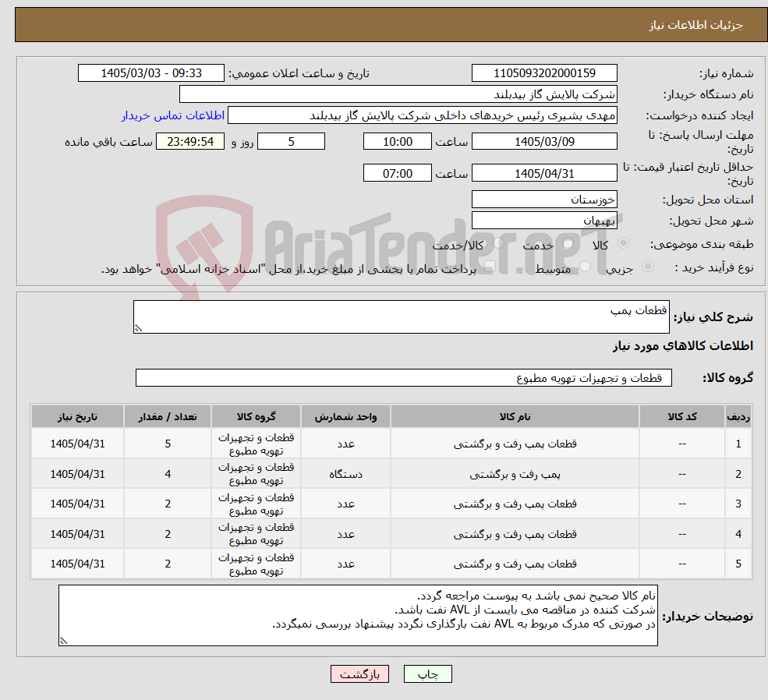Screen dimensions: 768x700
Task: Click the شرح کلی نیاز textarea قطعات پمپ
Action: point(401,316)
